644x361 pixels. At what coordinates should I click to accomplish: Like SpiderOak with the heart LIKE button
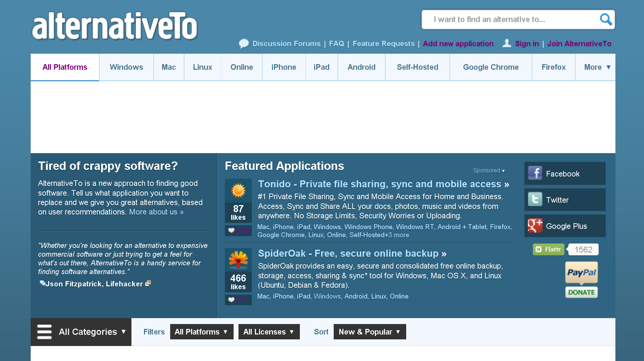point(238,300)
